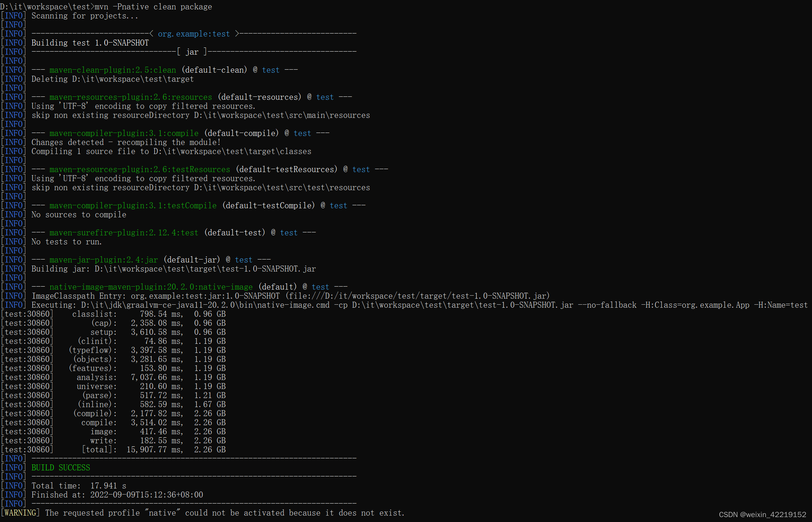Click the 'Finished at: 2022-09-09T15:12:36+08:00' line
The height and width of the screenshot is (522, 812).
click(117, 495)
